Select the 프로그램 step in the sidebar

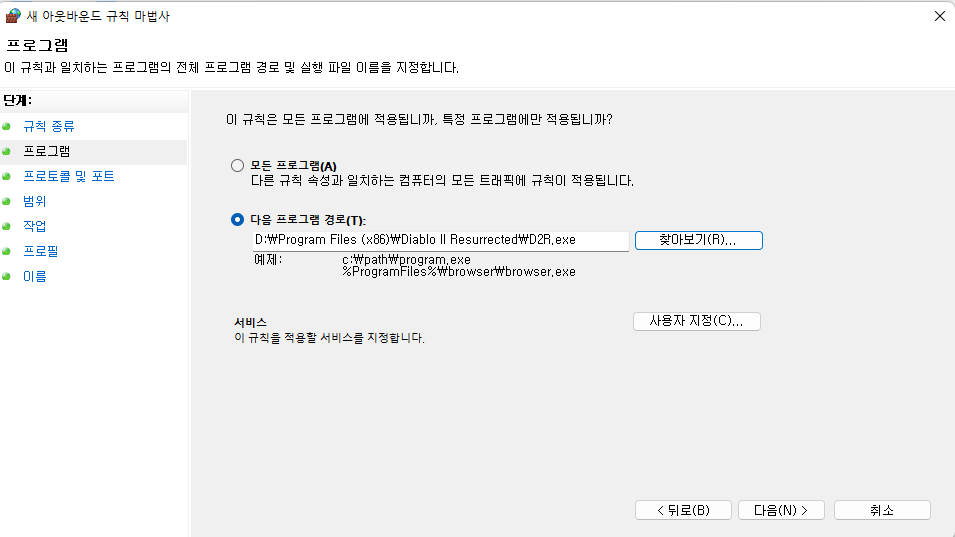coord(47,151)
